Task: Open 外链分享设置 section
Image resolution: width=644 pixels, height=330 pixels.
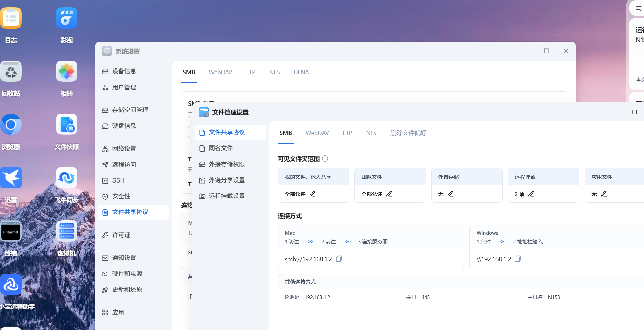Action: click(x=230, y=180)
